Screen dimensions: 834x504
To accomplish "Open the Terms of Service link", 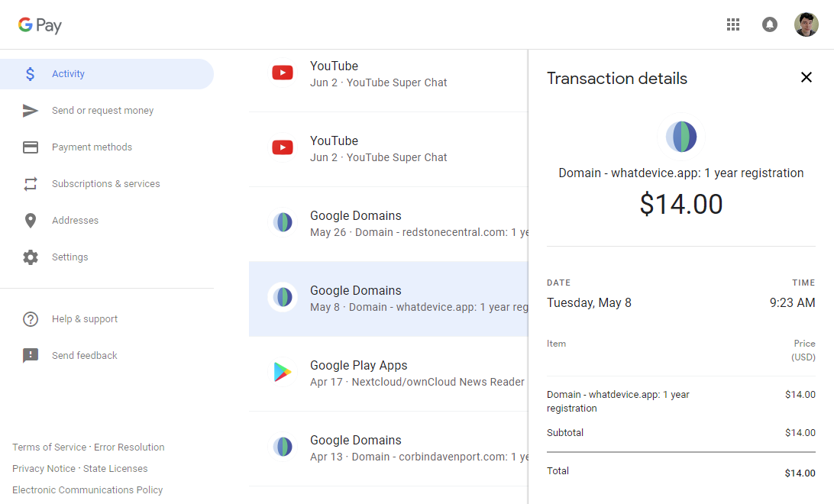I will pyautogui.click(x=49, y=447).
